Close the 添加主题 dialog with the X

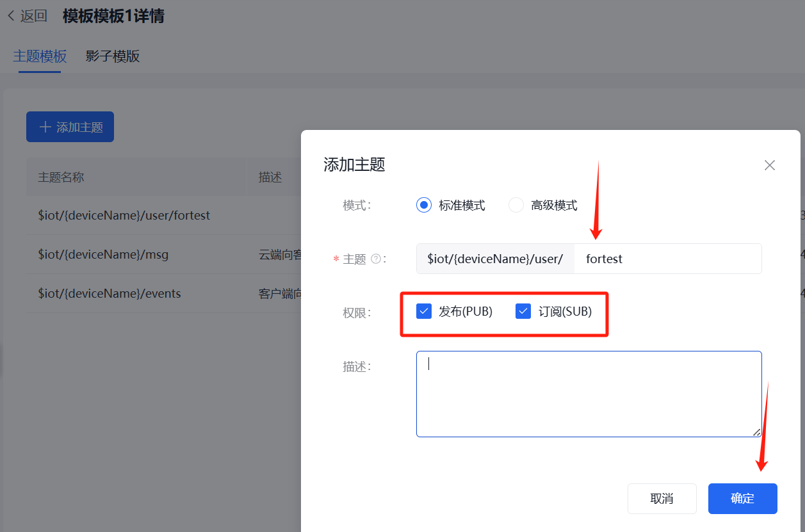coord(770,165)
